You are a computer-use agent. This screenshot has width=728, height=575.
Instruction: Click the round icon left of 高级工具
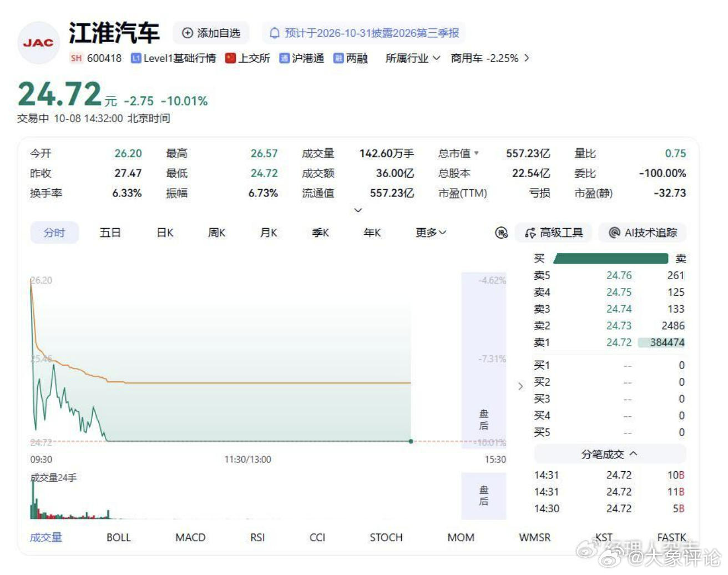click(x=501, y=233)
